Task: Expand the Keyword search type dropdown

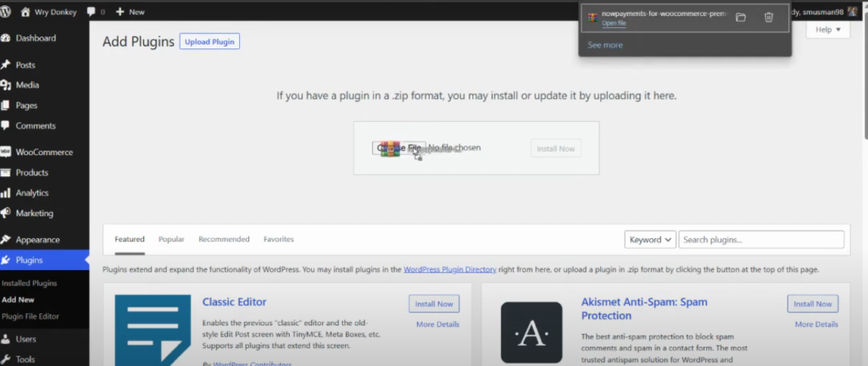Action: 650,240
